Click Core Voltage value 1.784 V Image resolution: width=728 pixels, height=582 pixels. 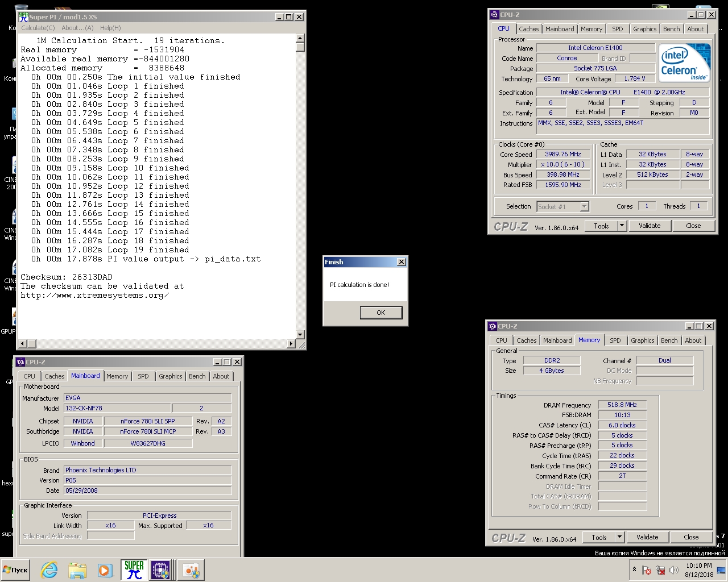coord(635,78)
